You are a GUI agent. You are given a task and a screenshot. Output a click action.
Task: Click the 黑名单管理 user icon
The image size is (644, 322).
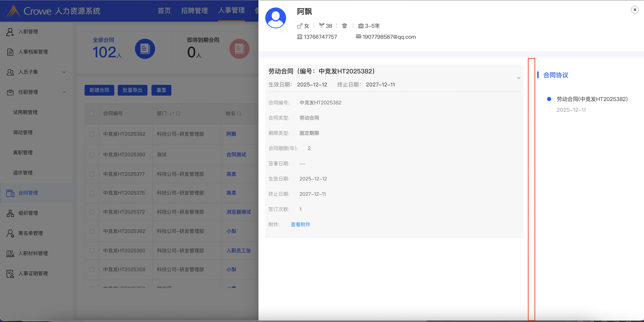(x=10, y=233)
